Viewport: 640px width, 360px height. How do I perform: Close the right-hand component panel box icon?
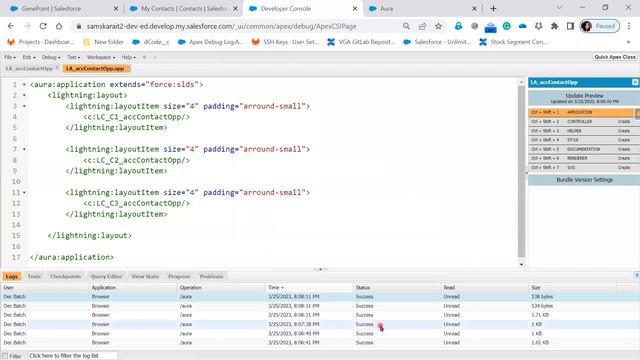pyautogui.click(x=635, y=82)
